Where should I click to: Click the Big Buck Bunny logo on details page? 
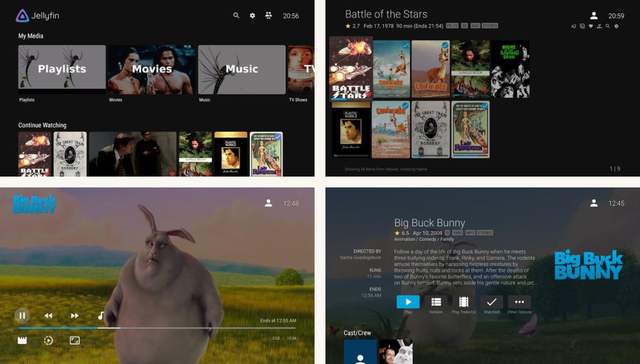pos(588,265)
